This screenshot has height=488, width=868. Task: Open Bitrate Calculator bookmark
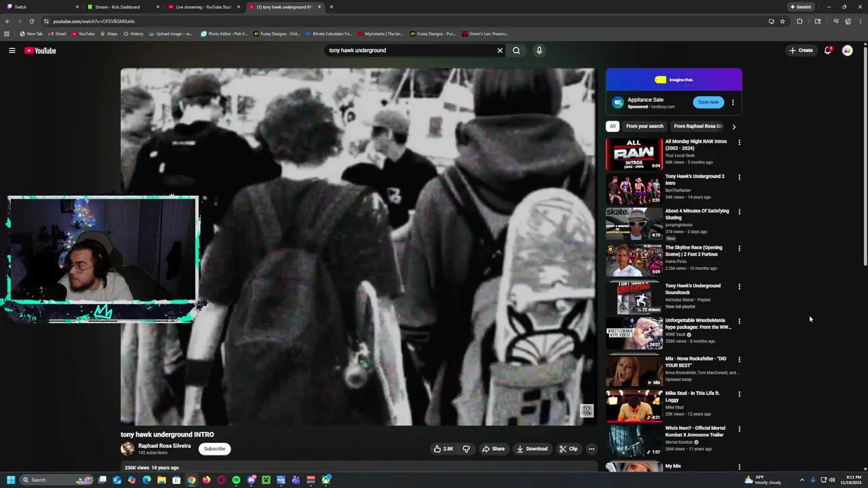point(328,33)
